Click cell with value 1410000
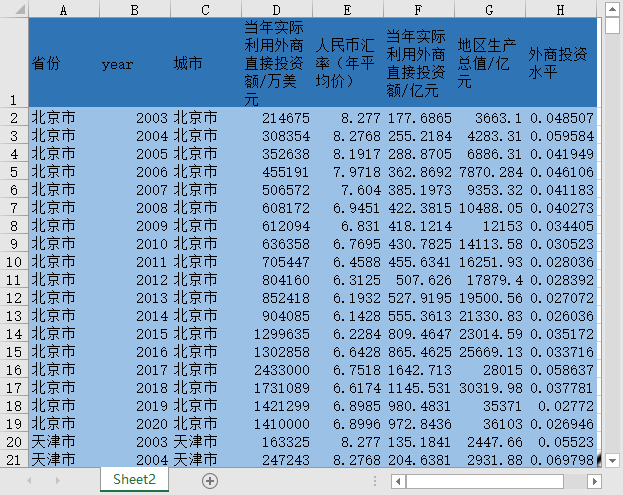 (277, 424)
